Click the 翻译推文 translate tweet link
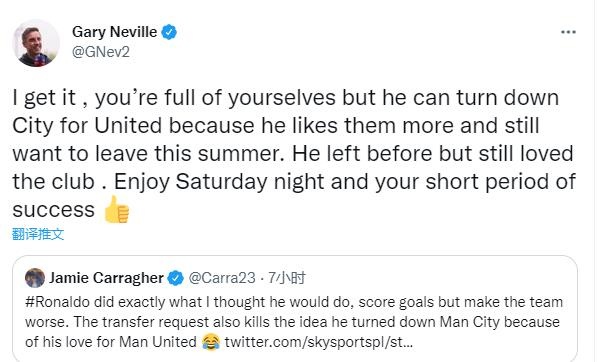Viewport: 598px width, 362px height. click(38, 234)
